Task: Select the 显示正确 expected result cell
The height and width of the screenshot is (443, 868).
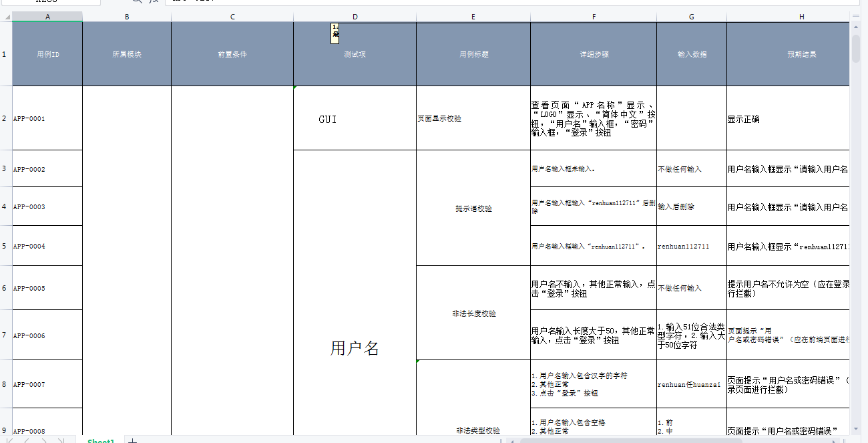Action: (788, 118)
